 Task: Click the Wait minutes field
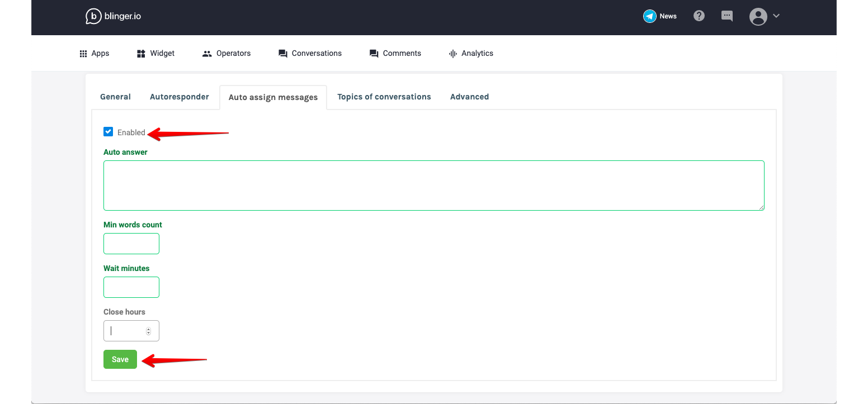131,287
